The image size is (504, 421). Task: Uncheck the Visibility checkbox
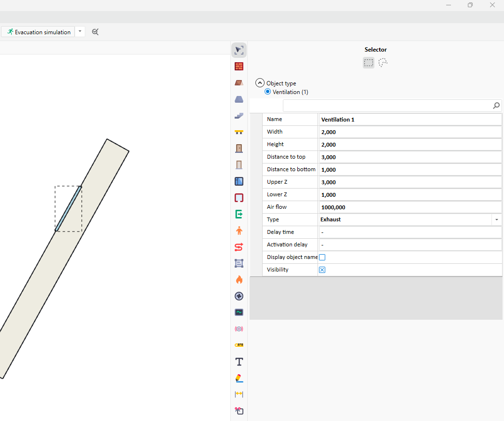[x=322, y=270]
